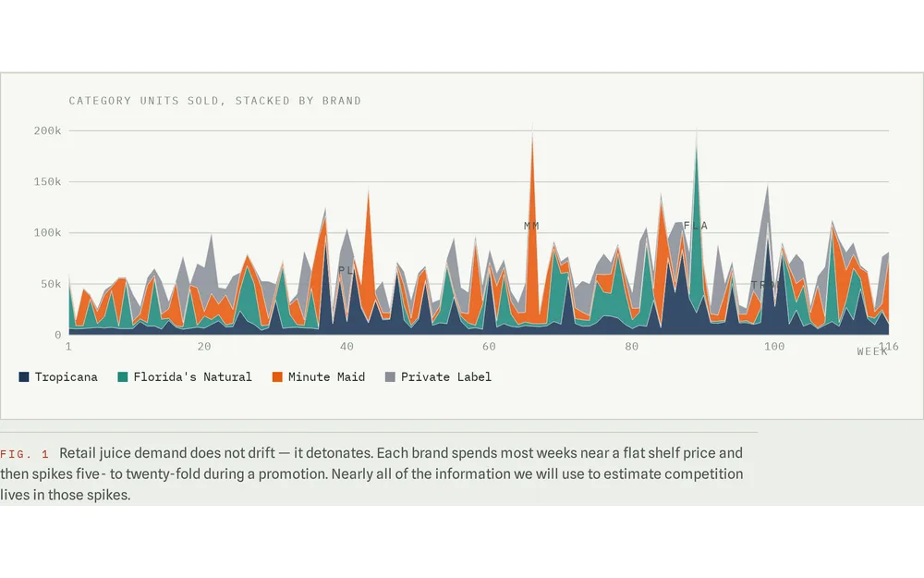This screenshot has height=578, width=924.
Task: Click the caption line 'lives in those spikes.'
Action: pyautogui.click(x=66, y=495)
